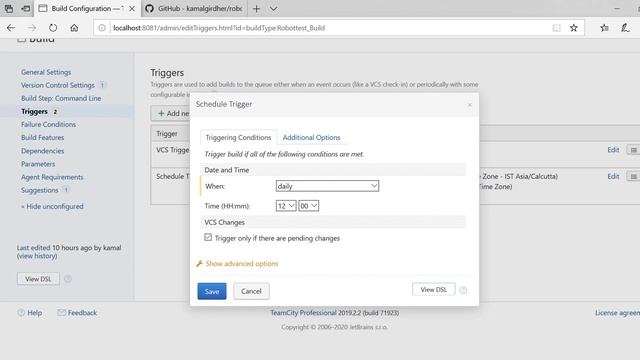Click the browser Back arrow
This screenshot has width=640, height=360.
(11, 28)
